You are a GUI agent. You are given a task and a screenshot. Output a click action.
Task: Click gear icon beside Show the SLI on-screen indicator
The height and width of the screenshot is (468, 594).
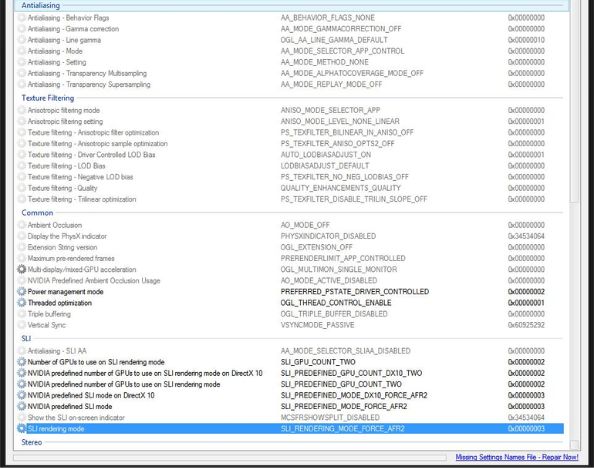coord(22,418)
